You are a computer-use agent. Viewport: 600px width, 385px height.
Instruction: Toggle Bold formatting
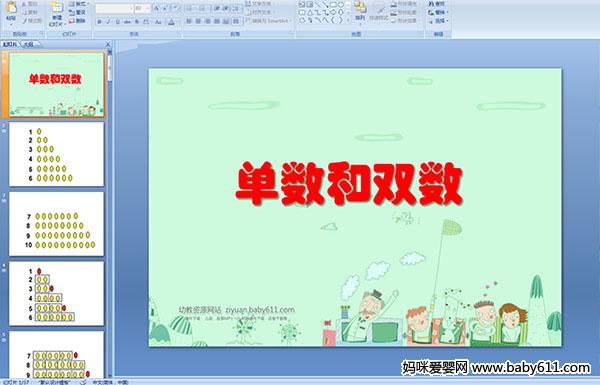pyautogui.click(x=99, y=22)
